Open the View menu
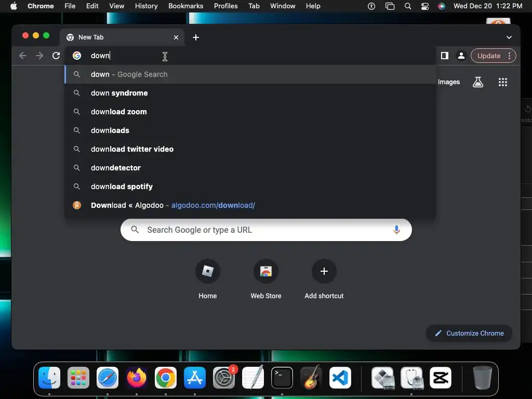Viewport: 532px width, 399px height. [x=116, y=6]
